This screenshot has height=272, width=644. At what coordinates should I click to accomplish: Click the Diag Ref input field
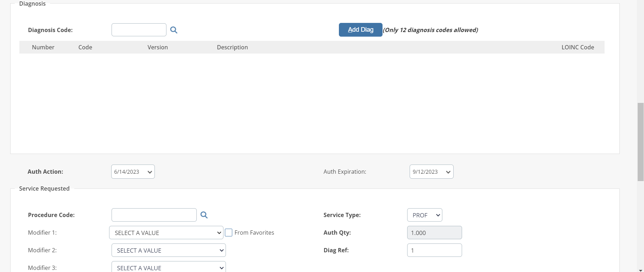click(435, 250)
